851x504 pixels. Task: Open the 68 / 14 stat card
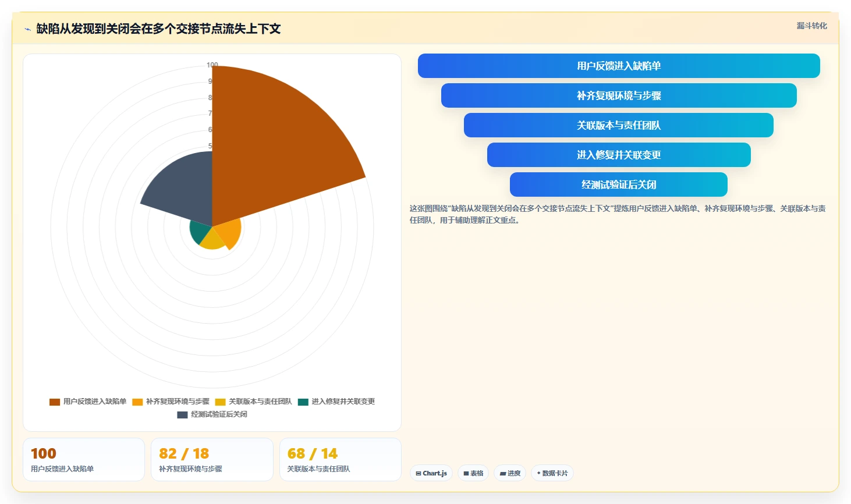click(x=341, y=460)
